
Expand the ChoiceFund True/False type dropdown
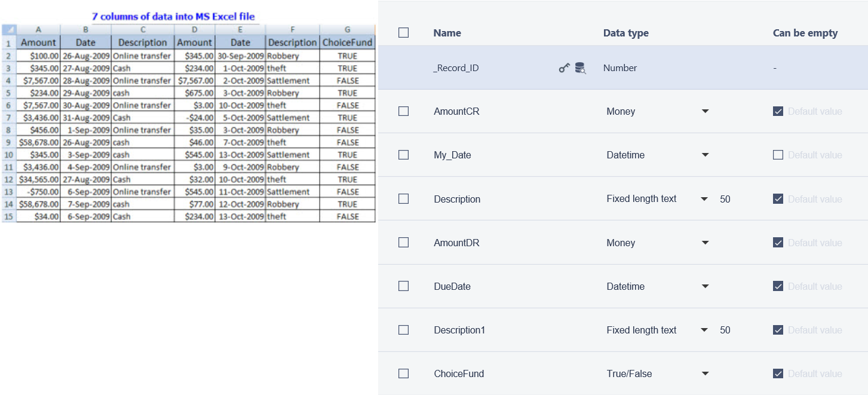pos(705,373)
